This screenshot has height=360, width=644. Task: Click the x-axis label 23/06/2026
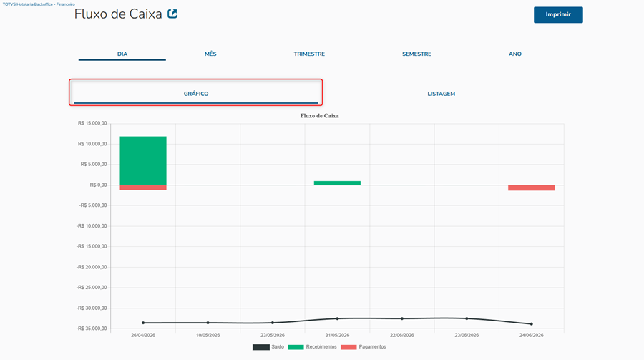pos(467,336)
